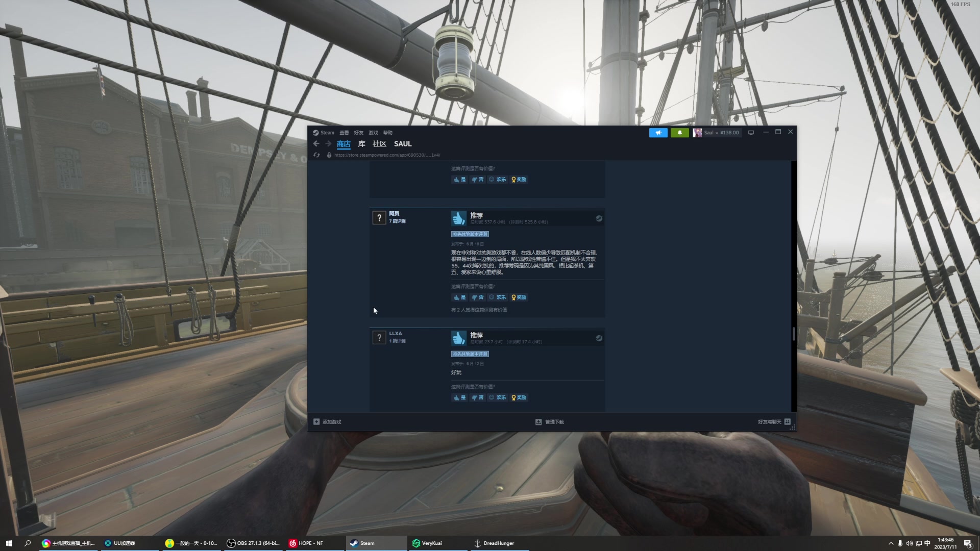Click the padlock icon beside the URL
The width and height of the screenshot is (980, 551).
(329, 155)
